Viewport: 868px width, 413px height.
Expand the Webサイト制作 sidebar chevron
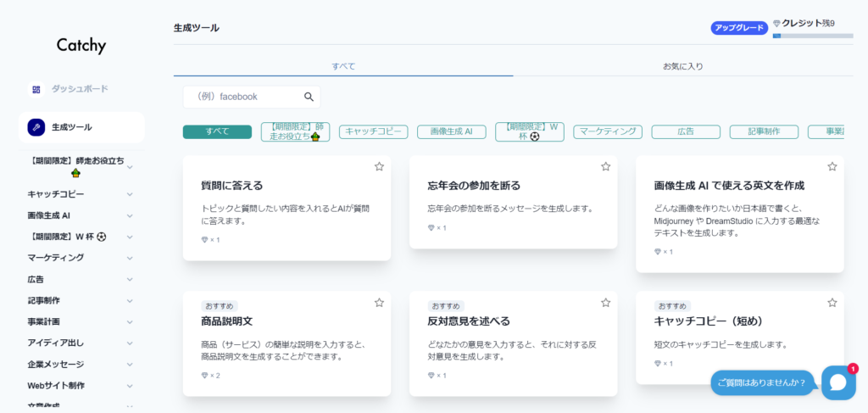[130, 386]
